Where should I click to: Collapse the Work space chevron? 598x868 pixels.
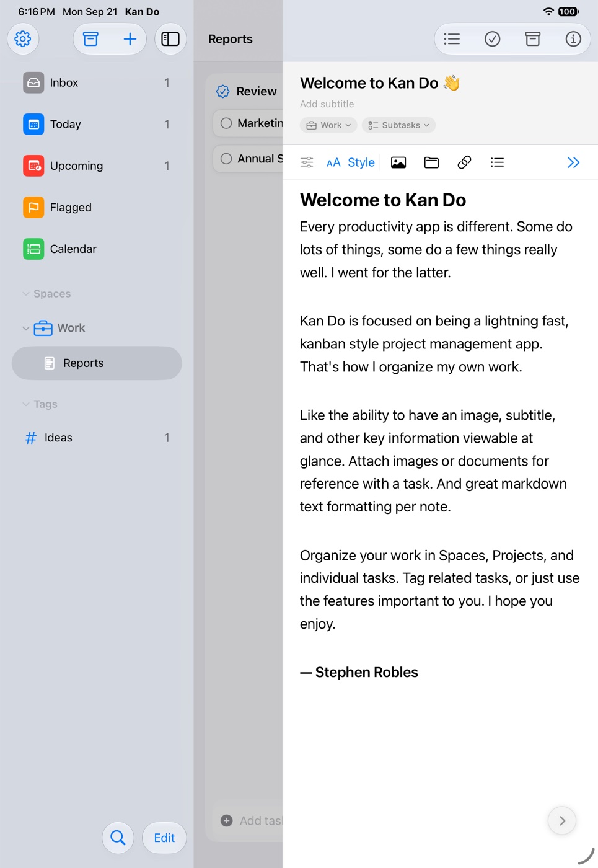coord(25,328)
